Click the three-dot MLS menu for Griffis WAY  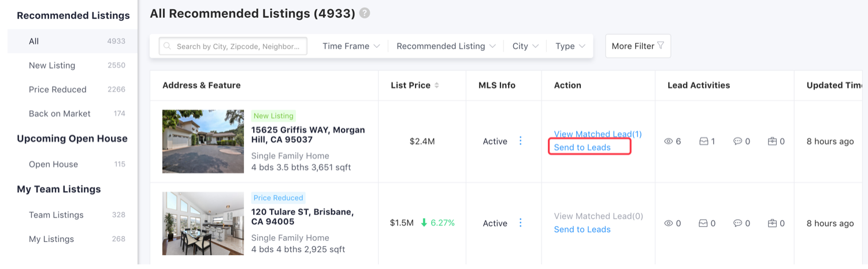[520, 141]
